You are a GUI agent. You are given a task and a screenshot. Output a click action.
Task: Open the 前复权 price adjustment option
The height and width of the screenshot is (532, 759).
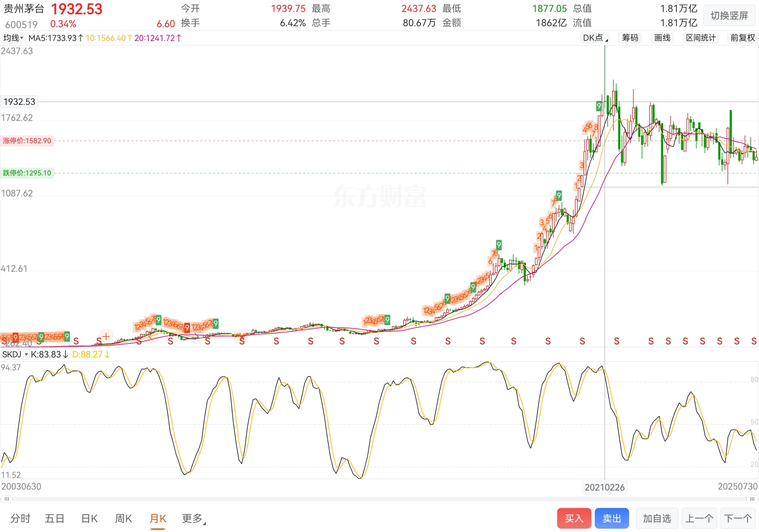[743, 38]
